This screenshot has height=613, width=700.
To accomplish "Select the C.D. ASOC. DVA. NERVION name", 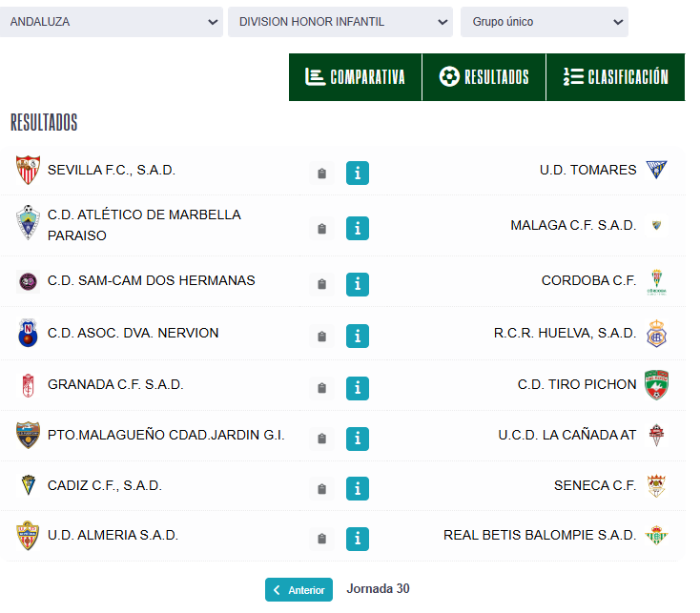I will point(133,333).
